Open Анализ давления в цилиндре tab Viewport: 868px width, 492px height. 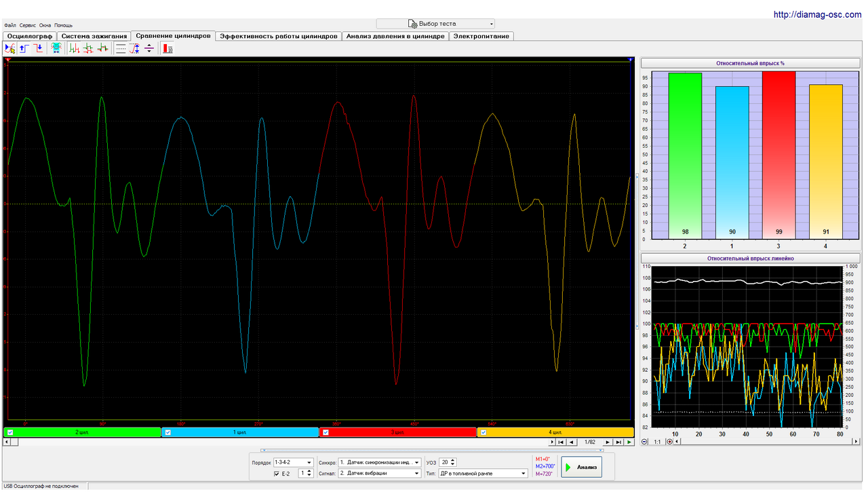395,36
